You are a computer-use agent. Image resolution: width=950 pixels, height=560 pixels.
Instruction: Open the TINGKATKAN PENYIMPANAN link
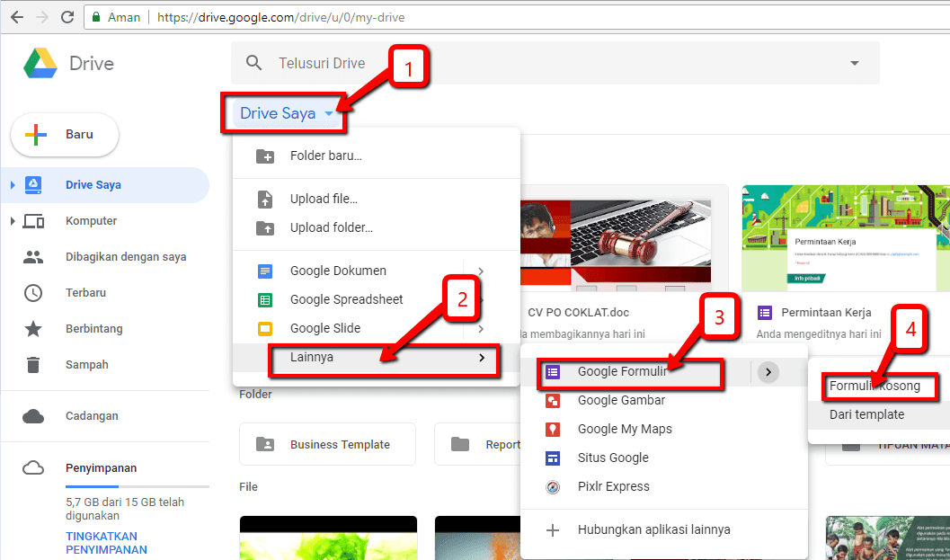pos(106,542)
